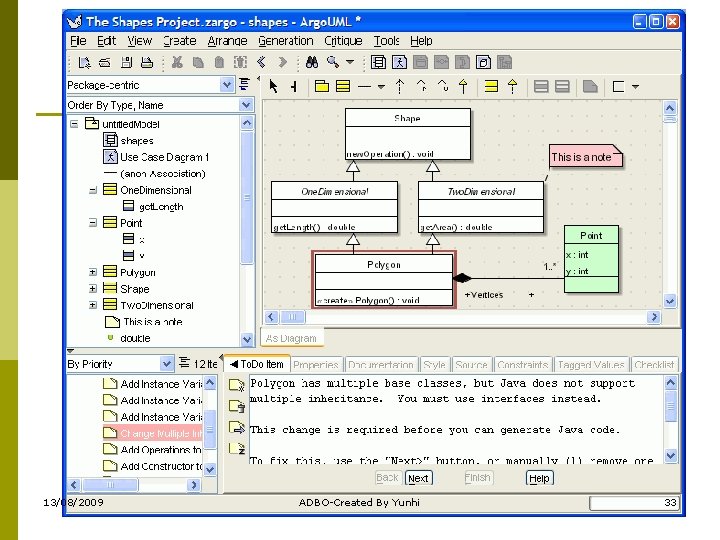
Task: Click the Help button in ToDo pane
Action: click(x=539, y=478)
